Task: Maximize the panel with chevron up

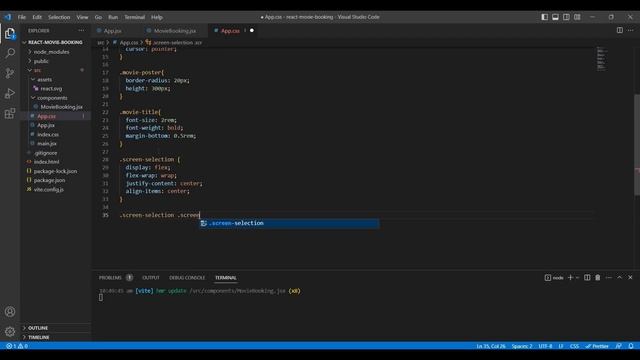Action: tap(620, 278)
